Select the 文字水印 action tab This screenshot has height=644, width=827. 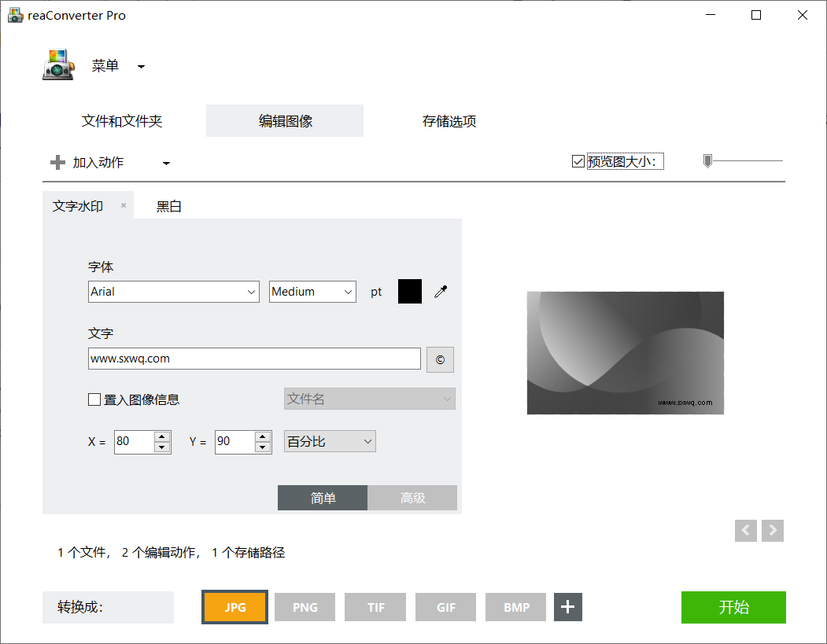[x=78, y=206]
